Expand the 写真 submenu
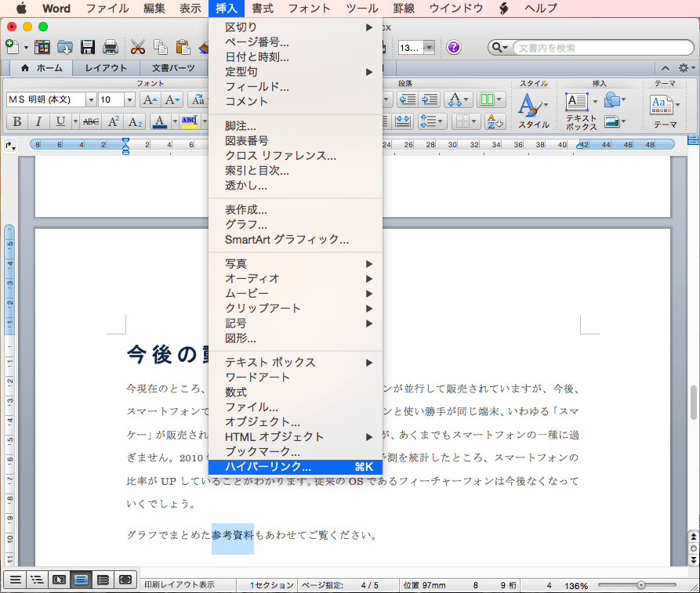This screenshot has height=593, width=700. 296,264
